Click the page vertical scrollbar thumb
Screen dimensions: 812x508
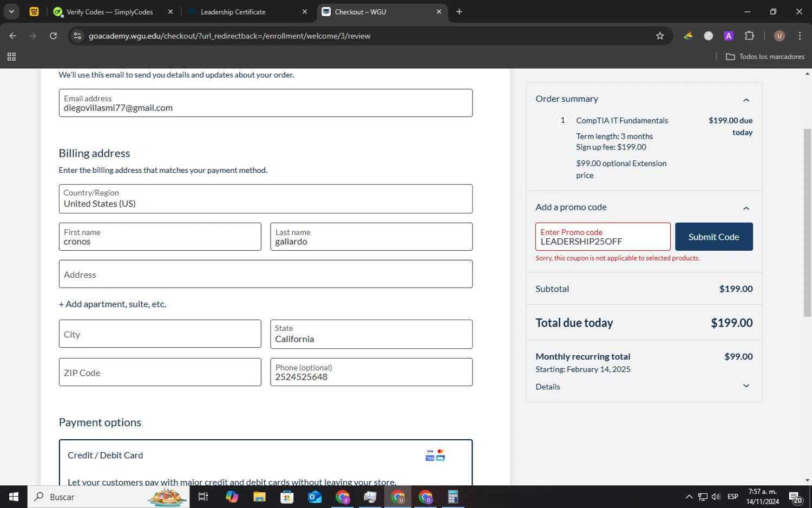coord(807,222)
